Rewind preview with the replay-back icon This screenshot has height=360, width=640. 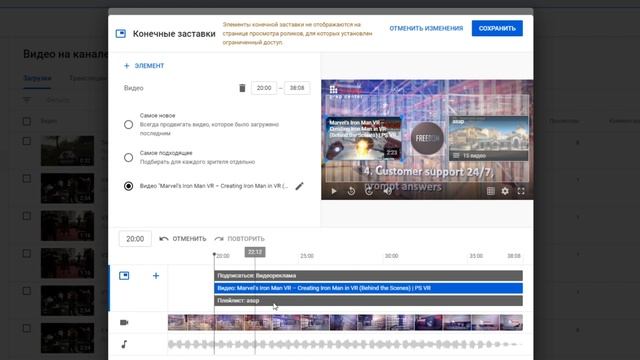tap(351, 191)
